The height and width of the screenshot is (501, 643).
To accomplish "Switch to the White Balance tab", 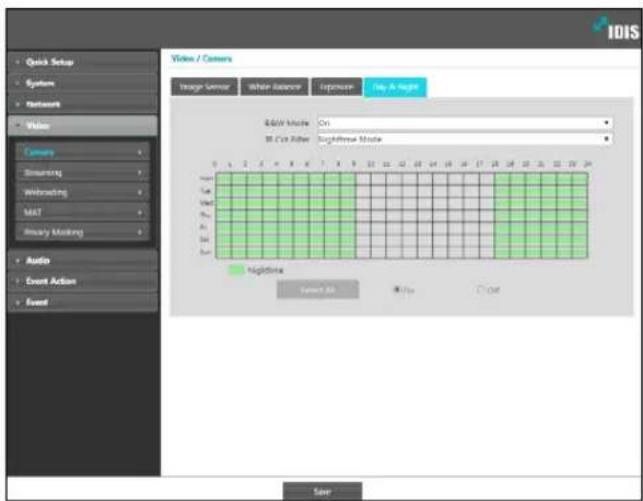I will point(274,87).
